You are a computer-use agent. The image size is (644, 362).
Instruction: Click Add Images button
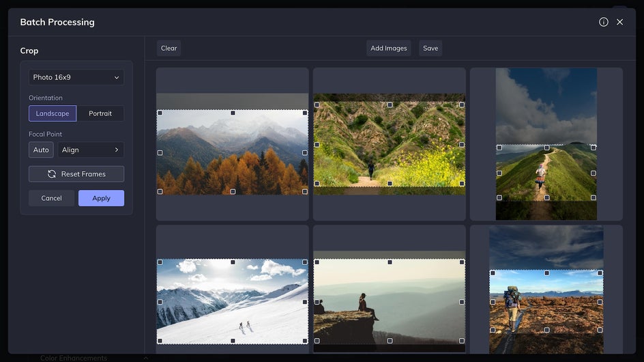point(389,48)
